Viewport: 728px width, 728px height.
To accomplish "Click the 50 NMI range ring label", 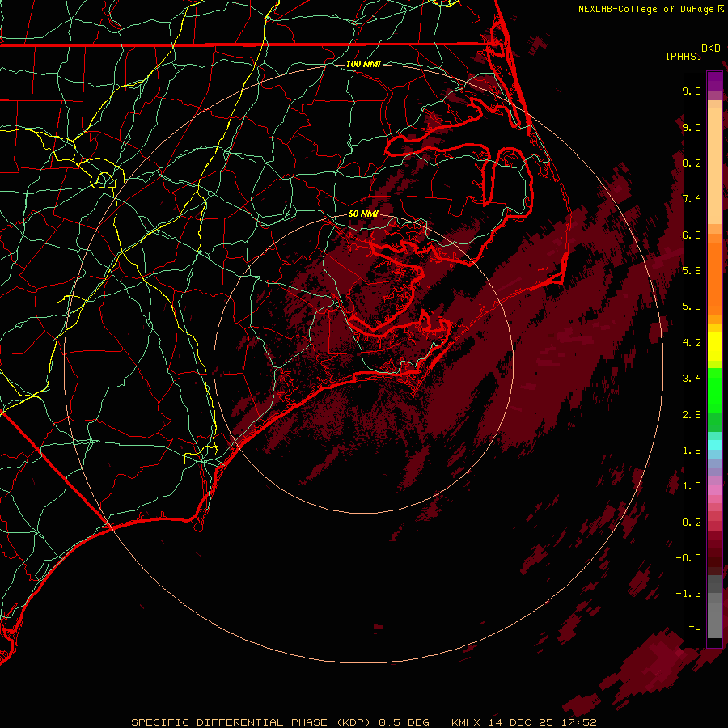I will (363, 214).
